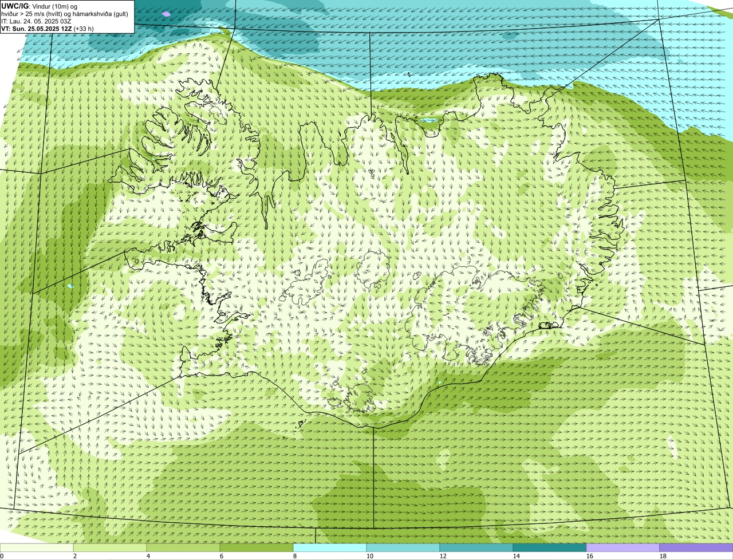Click the "16" label on the color scale
Screen dimensions: 733x560
pyautogui.click(x=590, y=556)
